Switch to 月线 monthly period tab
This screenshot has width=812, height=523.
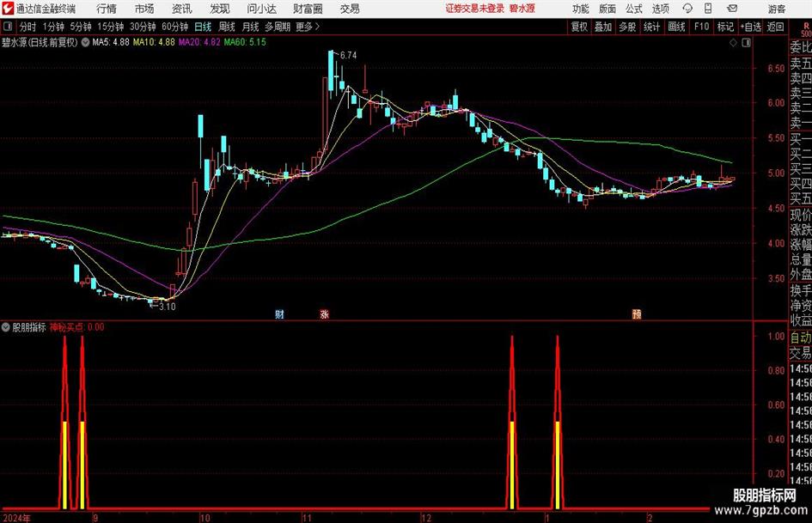[x=250, y=27]
